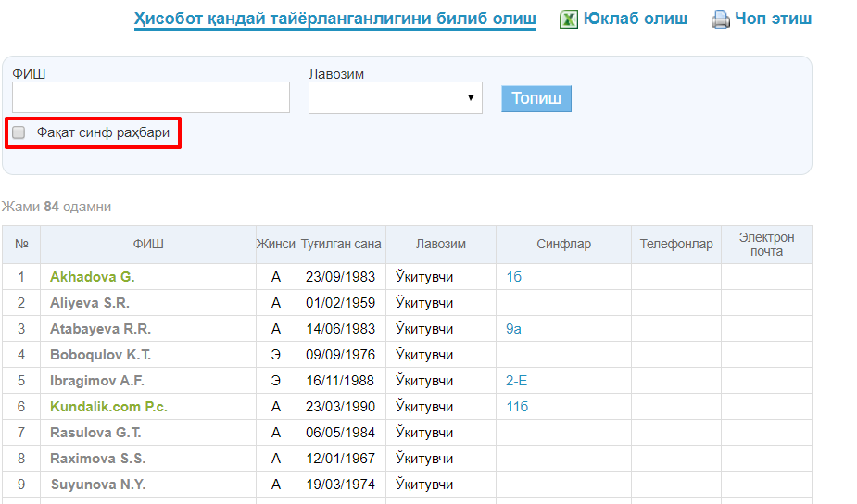Click the ФИШ column header

[x=148, y=245]
